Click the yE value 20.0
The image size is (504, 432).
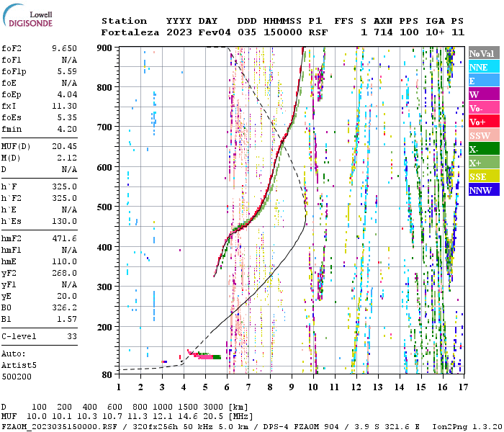coord(67,297)
